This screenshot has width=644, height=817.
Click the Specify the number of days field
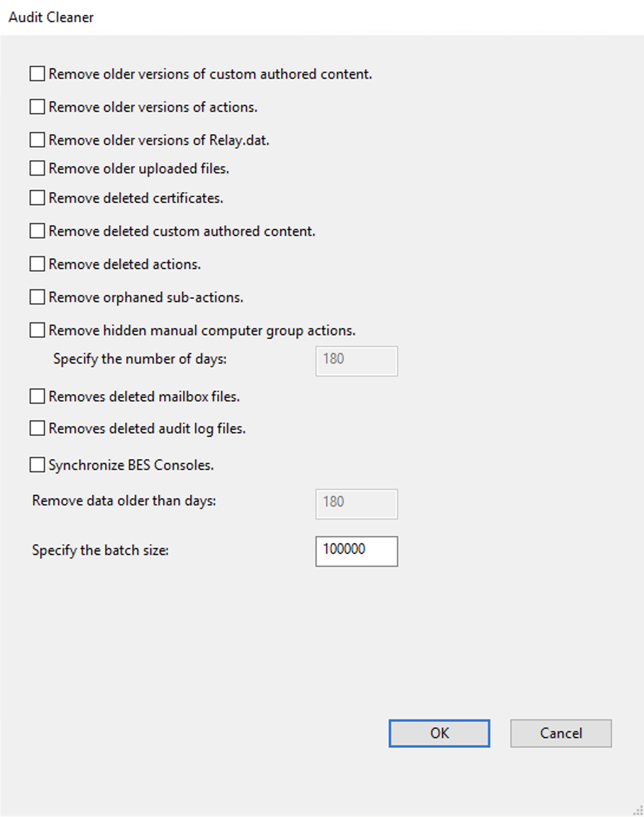click(356, 361)
